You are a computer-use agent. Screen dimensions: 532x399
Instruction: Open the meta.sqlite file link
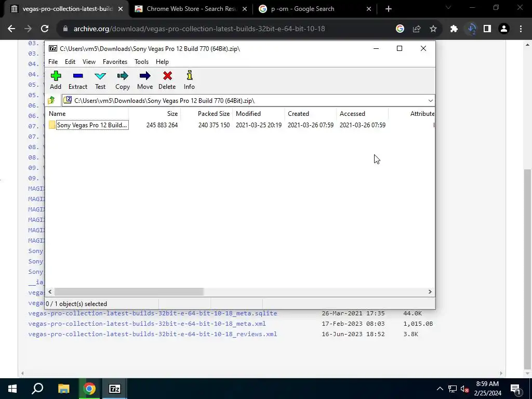[x=153, y=313]
